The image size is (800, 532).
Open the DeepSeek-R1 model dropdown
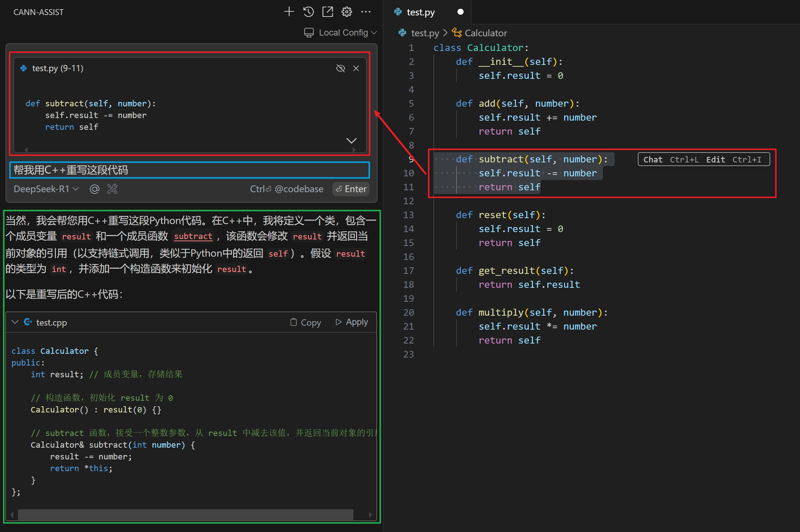[46, 189]
